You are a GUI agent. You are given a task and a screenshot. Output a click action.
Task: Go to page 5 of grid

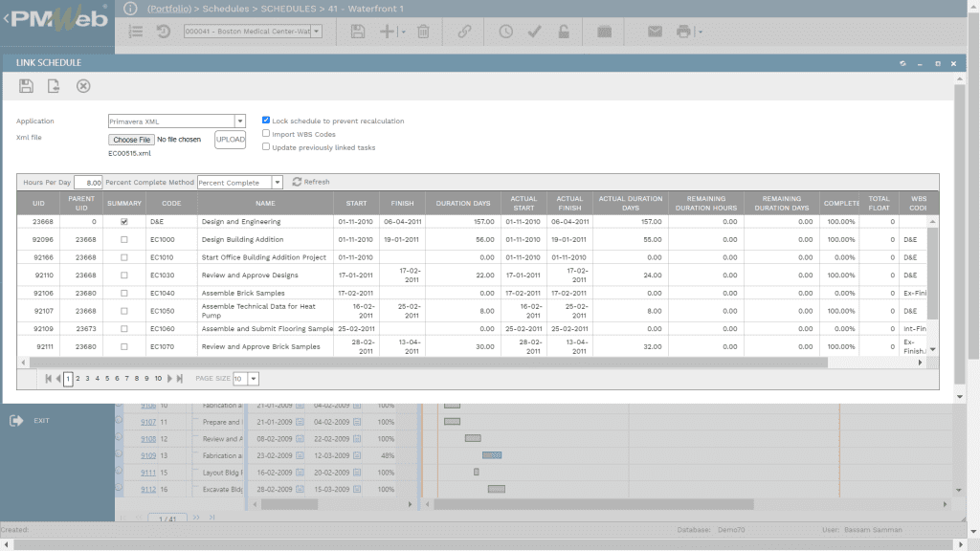[x=107, y=379]
